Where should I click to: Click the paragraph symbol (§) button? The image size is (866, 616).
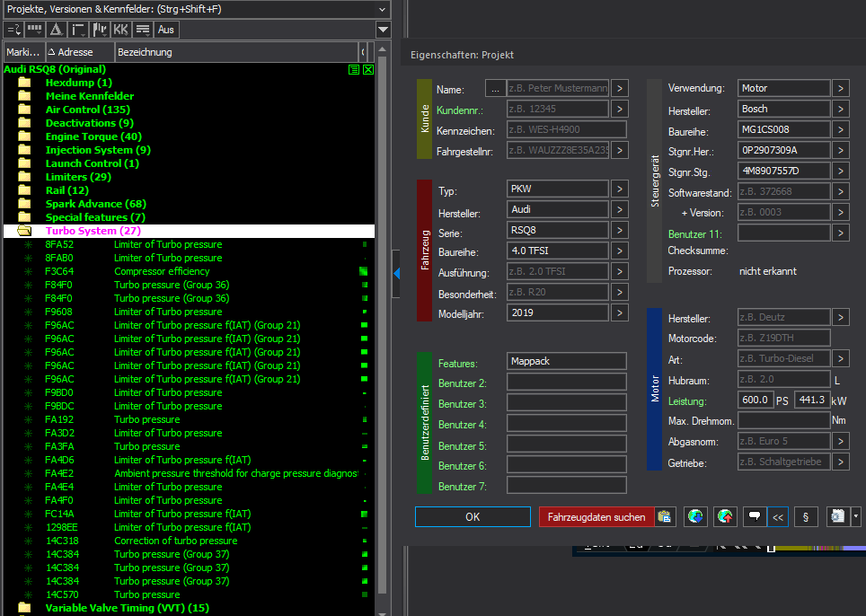tap(806, 517)
